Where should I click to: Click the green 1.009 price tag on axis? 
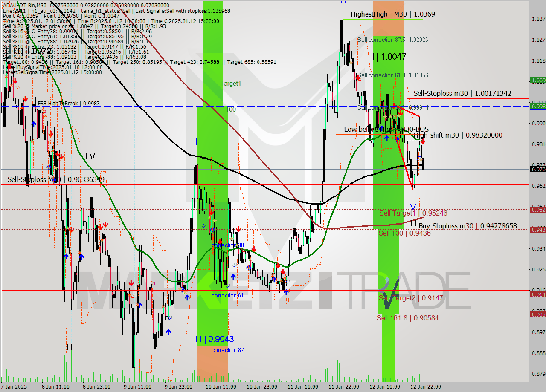[537, 80]
